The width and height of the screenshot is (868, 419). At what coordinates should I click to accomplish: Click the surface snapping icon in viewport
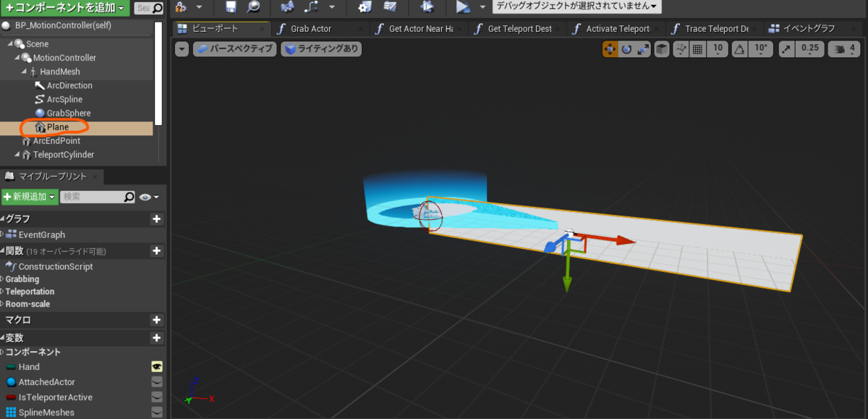pyautogui.click(x=680, y=49)
